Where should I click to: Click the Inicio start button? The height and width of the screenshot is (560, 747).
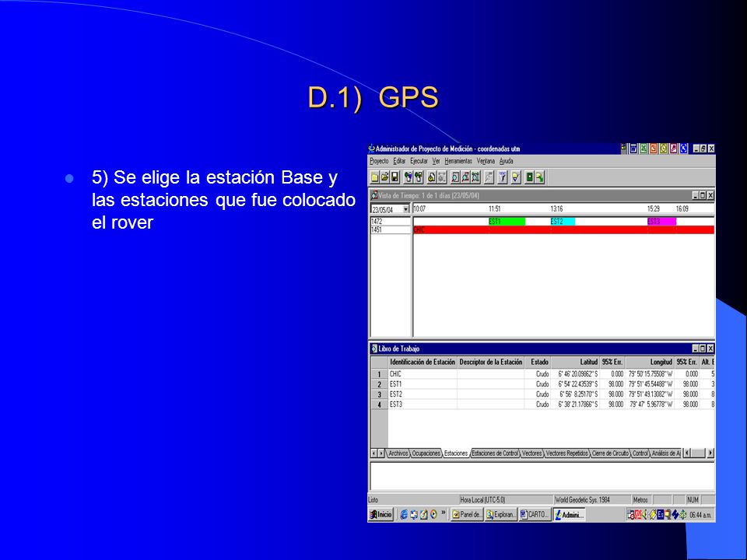coord(381,514)
